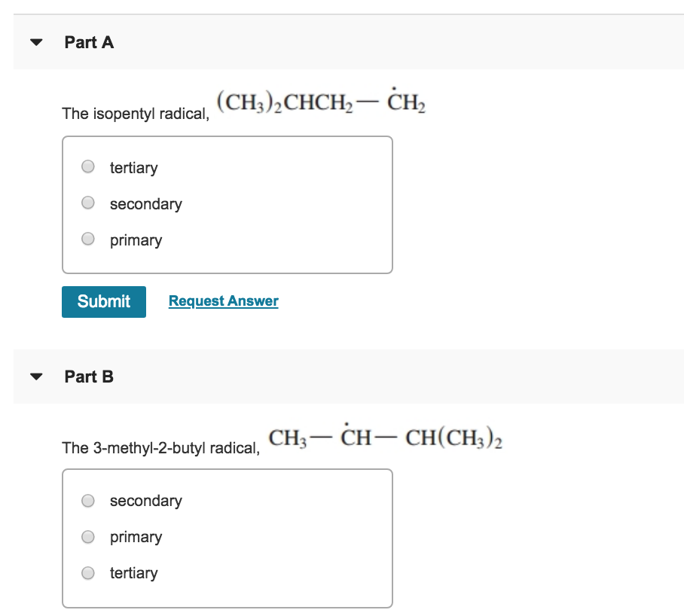Viewport: 684px width, 616px height.
Task: Select the secondary option in Part B
Action: coord(87,500)
